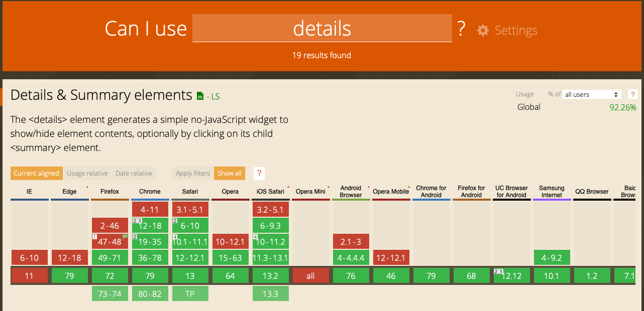Click the usage help question mark
This screenshot has width=644, height=311.
tap(633, 94)
